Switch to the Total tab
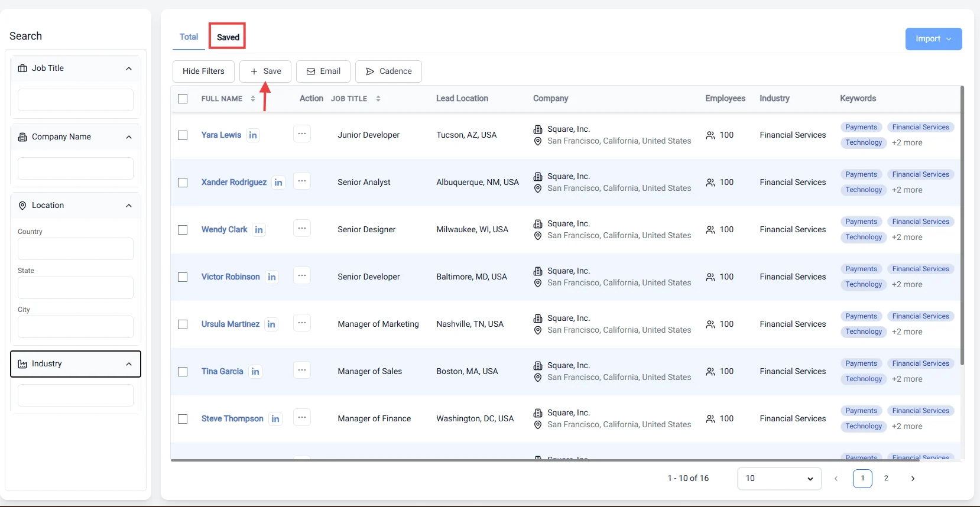Image resolution: width=980 pixels, height=507 pixels. (x=189, y=37)
